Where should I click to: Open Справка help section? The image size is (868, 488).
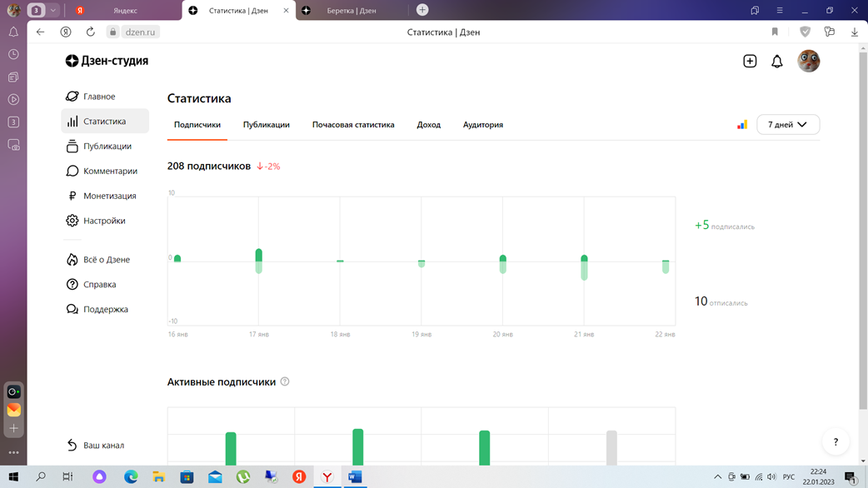92,285
